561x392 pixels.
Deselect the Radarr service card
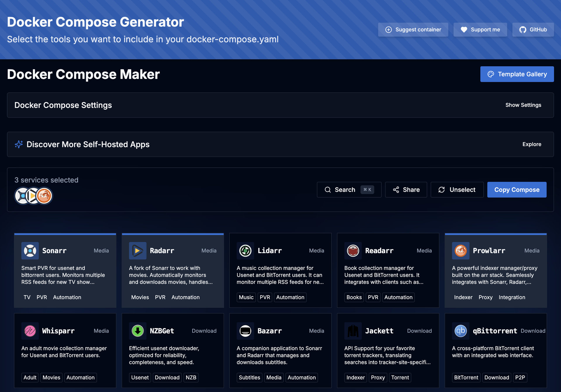(173, 270)
